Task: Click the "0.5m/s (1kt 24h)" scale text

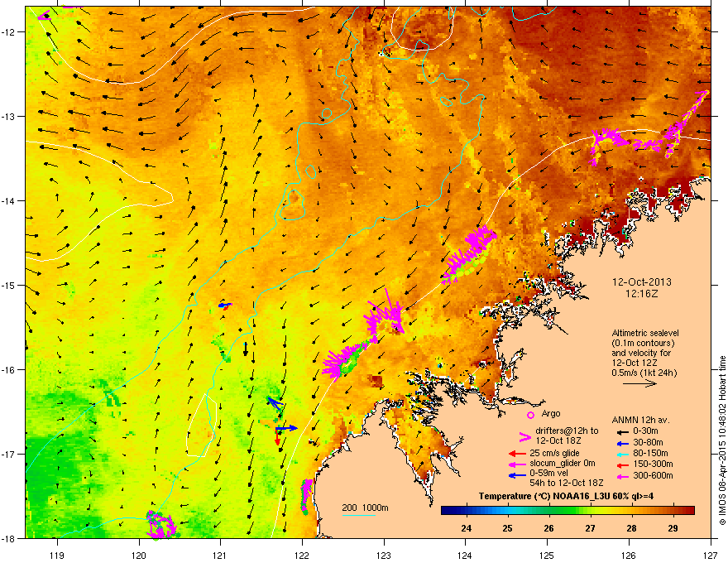Action: click(x=644, y=373)
